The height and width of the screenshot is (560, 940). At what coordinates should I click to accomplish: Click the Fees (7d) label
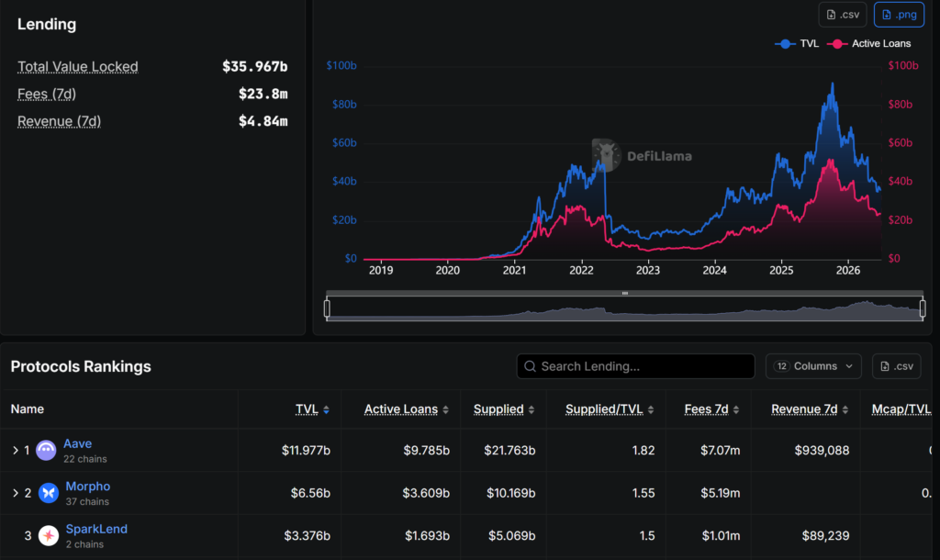[x=47, y=95]
